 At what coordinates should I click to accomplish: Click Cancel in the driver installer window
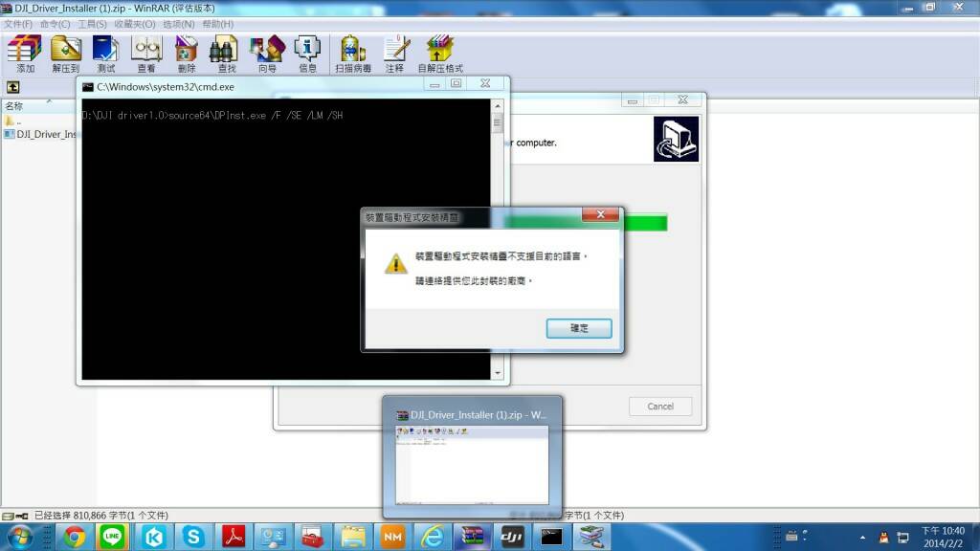[x=660, y=406]
